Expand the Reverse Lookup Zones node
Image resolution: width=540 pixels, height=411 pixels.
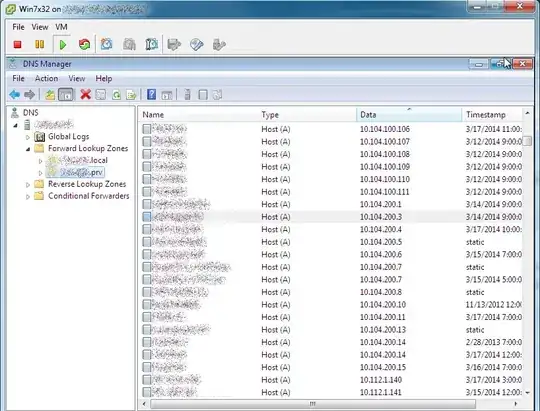28,185
